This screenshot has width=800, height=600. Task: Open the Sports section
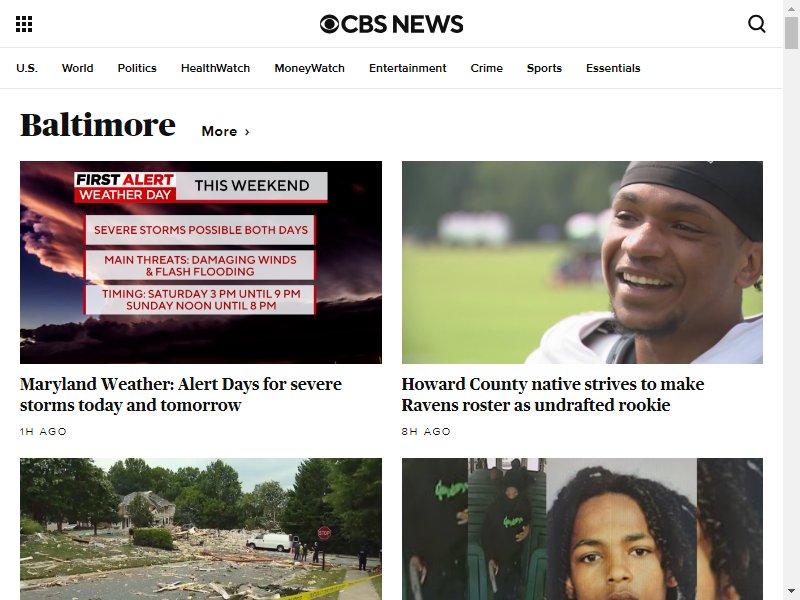coord(544,68)
